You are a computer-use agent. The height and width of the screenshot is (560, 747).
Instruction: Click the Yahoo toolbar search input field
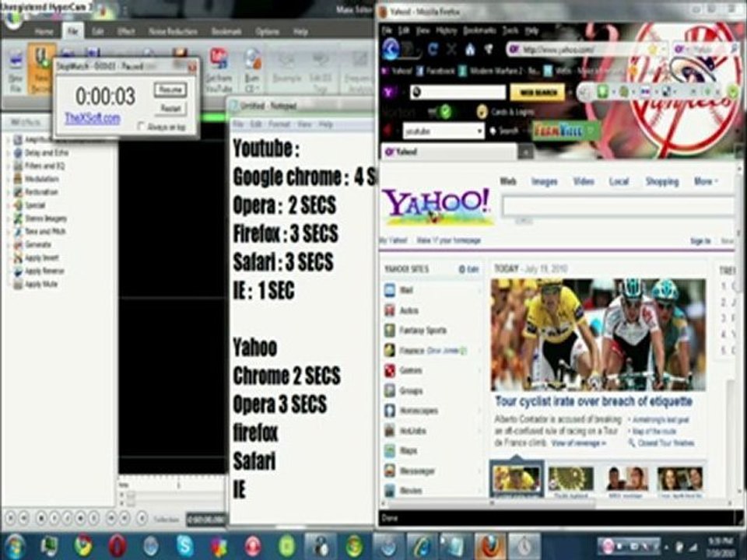pyautogui.click(x=458, y=93)
